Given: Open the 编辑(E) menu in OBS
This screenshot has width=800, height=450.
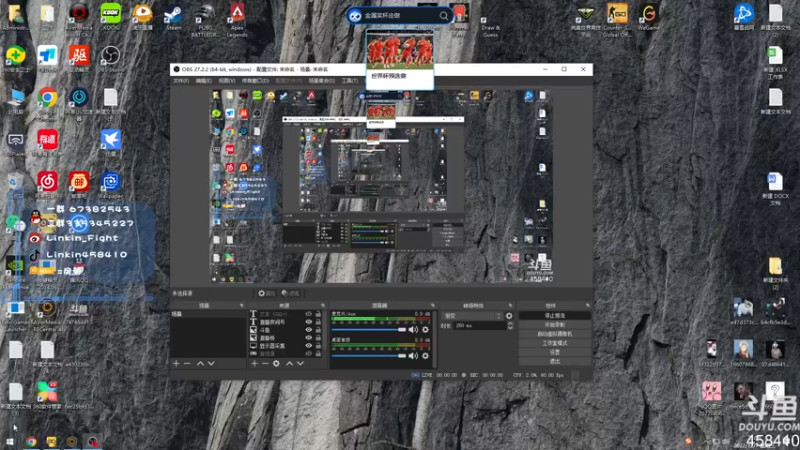Looking at the screenshot, I should [x=204, y=81].
